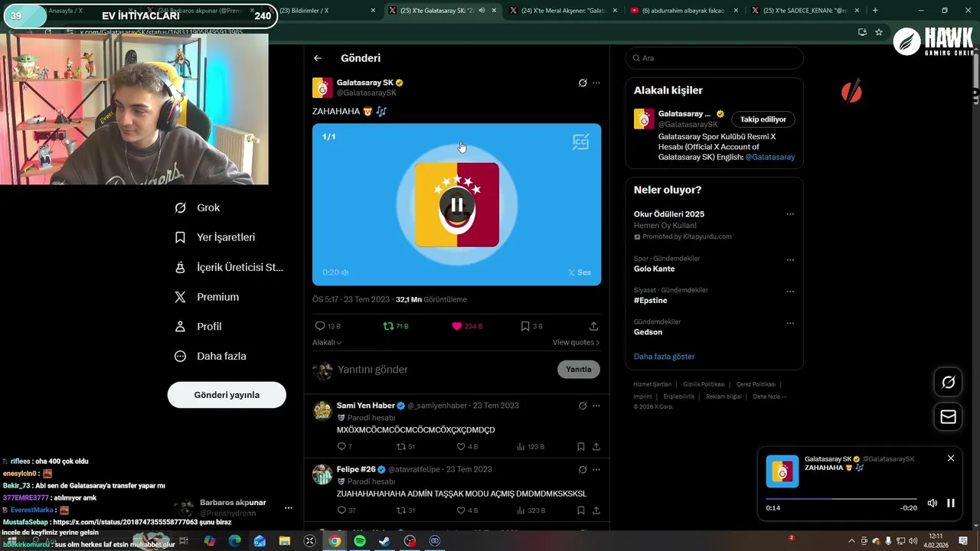Open Steam from the taskbar
The image size is (980, 551).
[384, 541]
